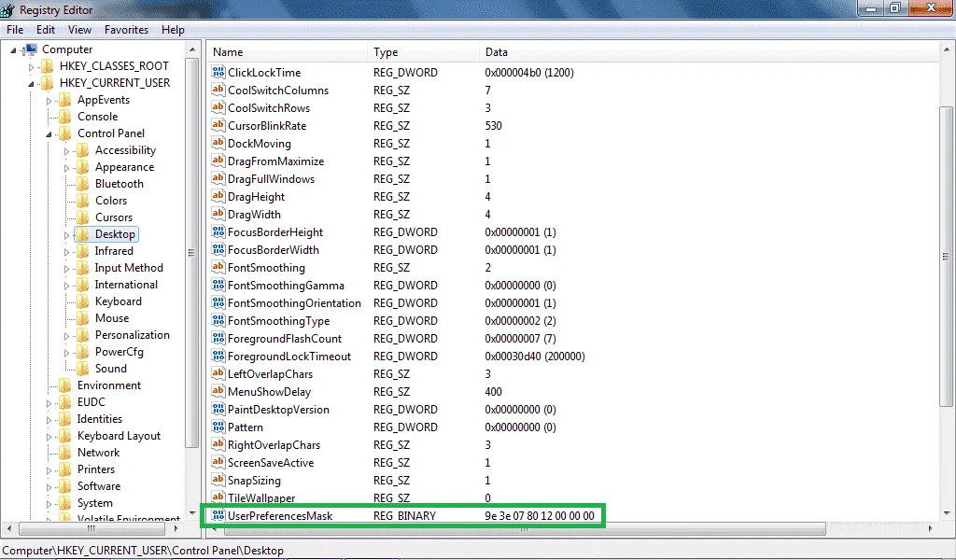Click the MenuShowDelay string icon
956x560 pixels.
(218, 391)
